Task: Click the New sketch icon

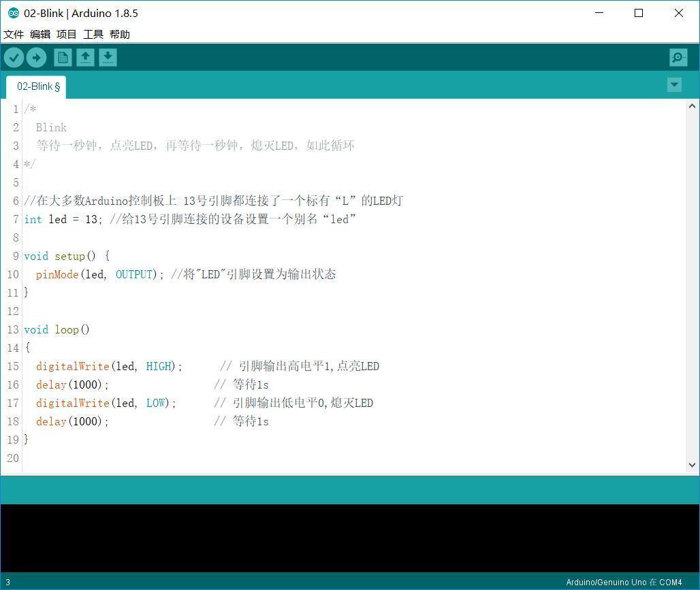Action: point(62,57)
